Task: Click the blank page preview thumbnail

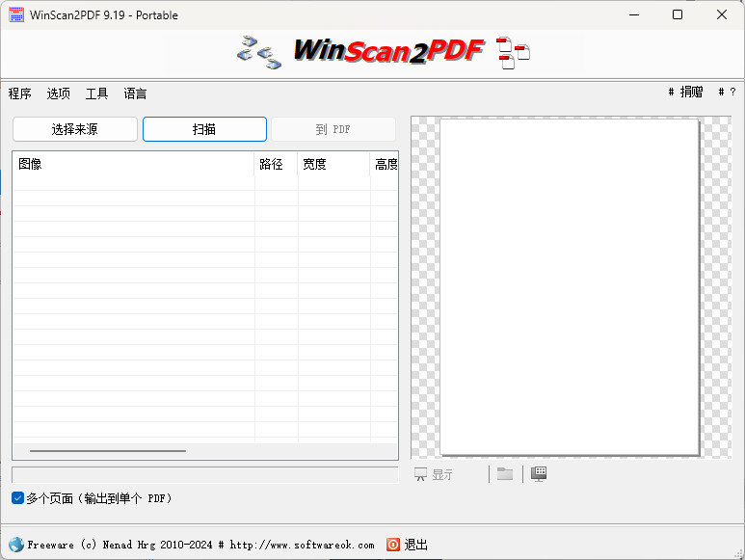Action: point(570,287)
